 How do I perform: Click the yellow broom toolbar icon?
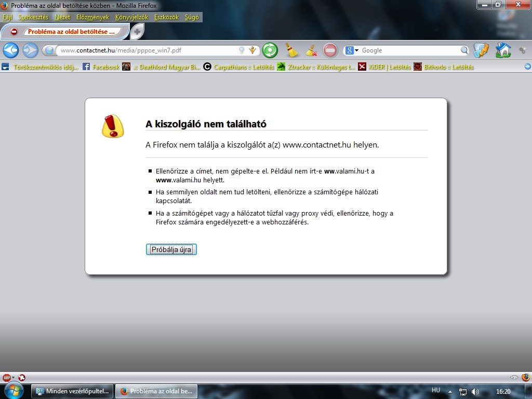[291, 50]
